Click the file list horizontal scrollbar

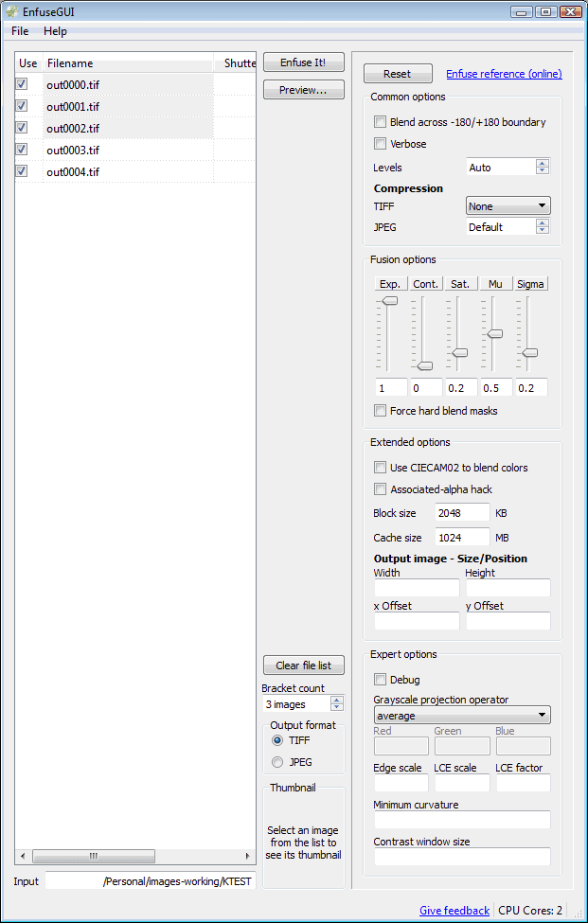tap(94, 856)
